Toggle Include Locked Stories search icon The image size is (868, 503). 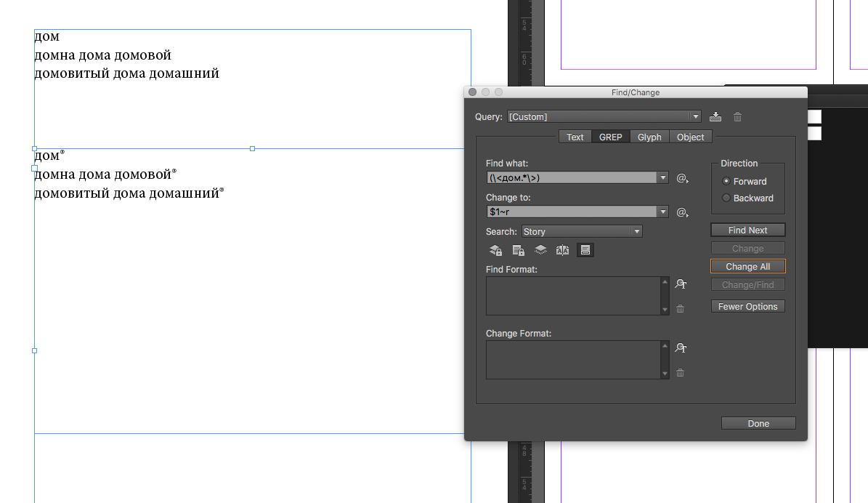click(x=518, y=250)
